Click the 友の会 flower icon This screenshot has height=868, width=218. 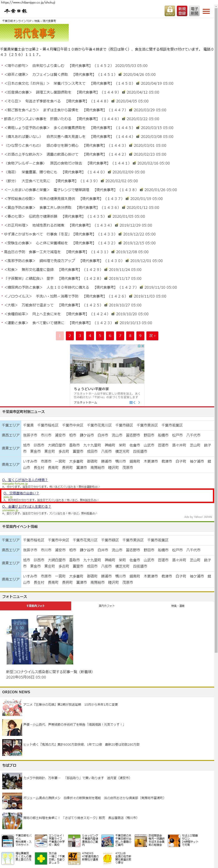coord(41,858)
